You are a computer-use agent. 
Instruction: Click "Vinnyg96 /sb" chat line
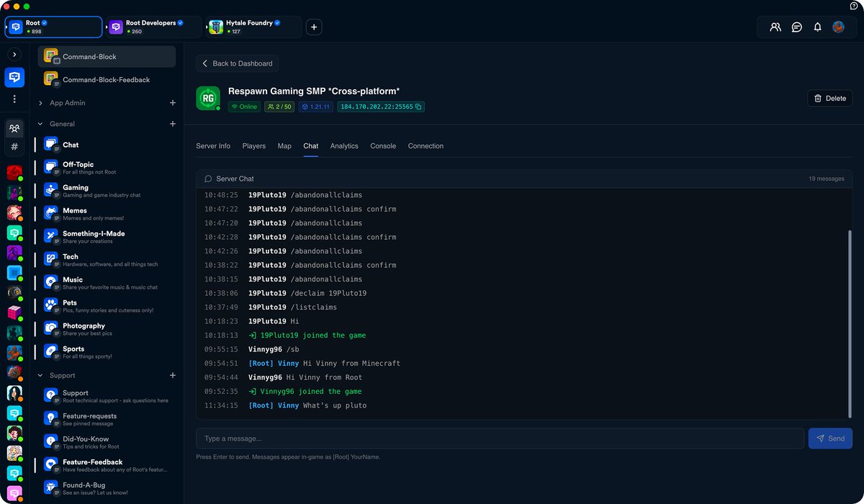(x=274, y=349)
